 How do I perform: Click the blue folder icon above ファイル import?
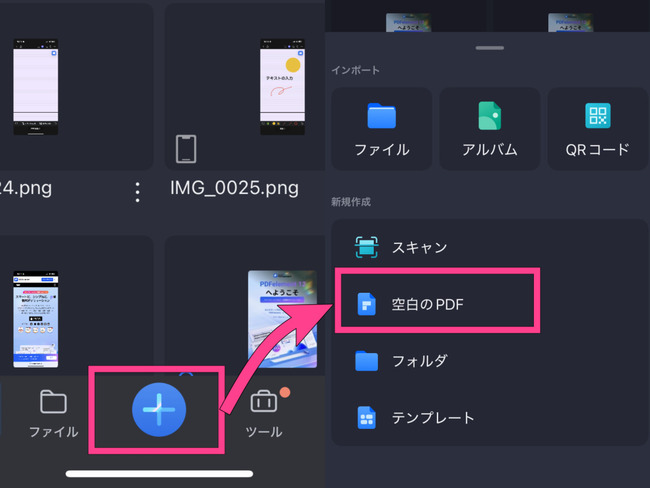point(381,116)
